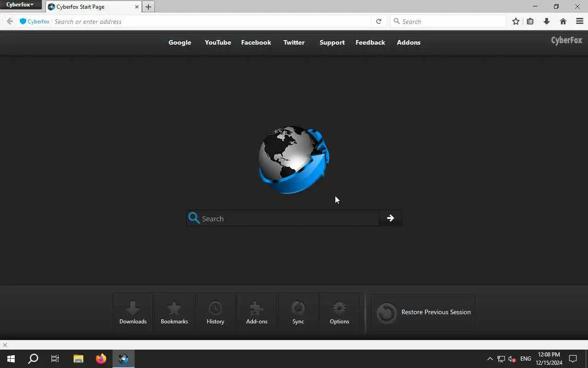Click the start page Search field
Screen dimensions: 588x368
coord(289,218)
